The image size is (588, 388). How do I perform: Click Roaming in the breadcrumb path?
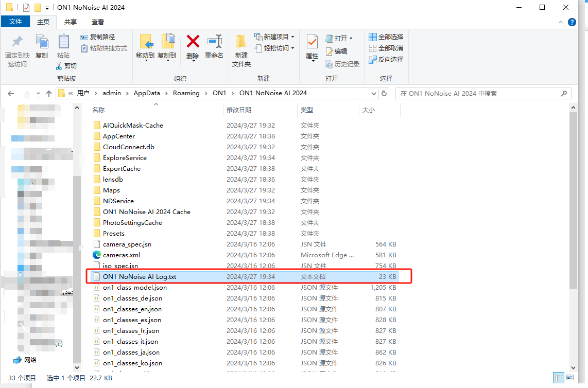click(186, 93)
